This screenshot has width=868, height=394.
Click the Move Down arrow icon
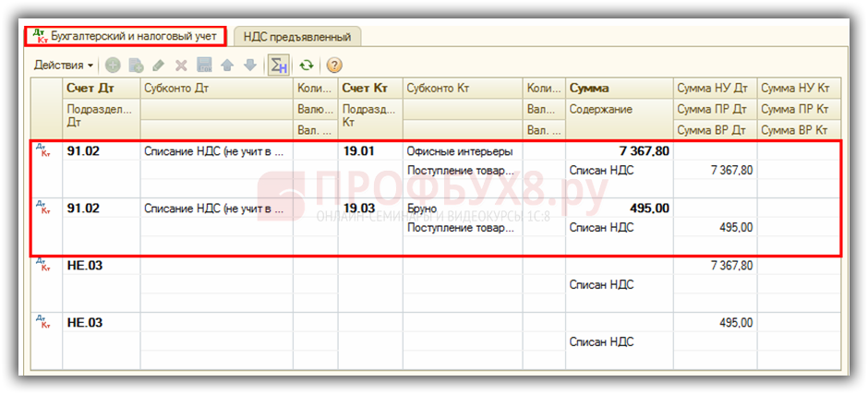pos(249,66)
